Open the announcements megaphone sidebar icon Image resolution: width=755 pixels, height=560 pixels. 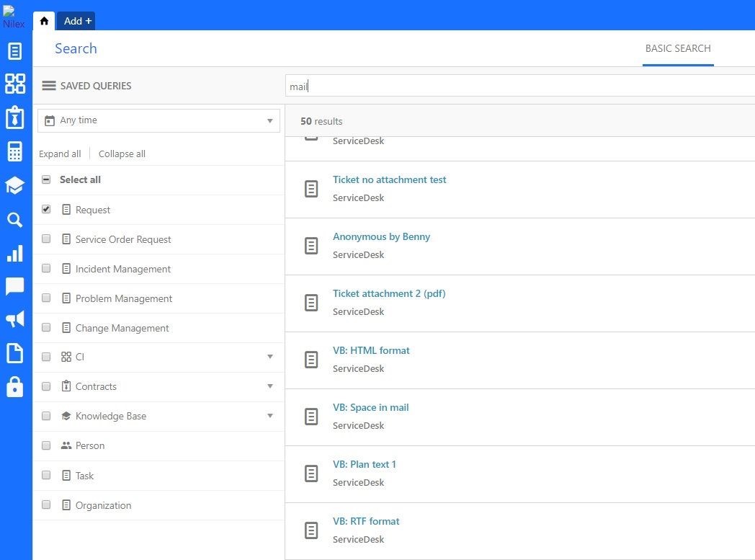(x=15, y=319)
